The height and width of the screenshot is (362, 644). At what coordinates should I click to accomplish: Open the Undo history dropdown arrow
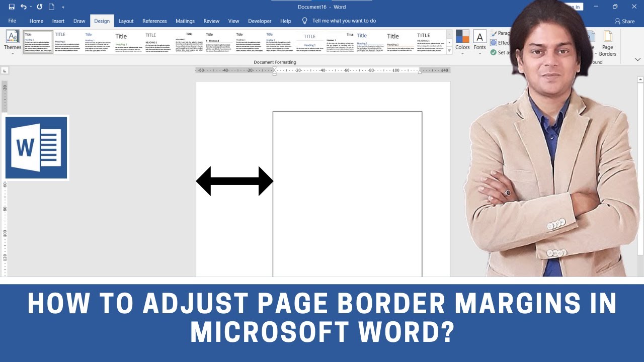(31, 7)
